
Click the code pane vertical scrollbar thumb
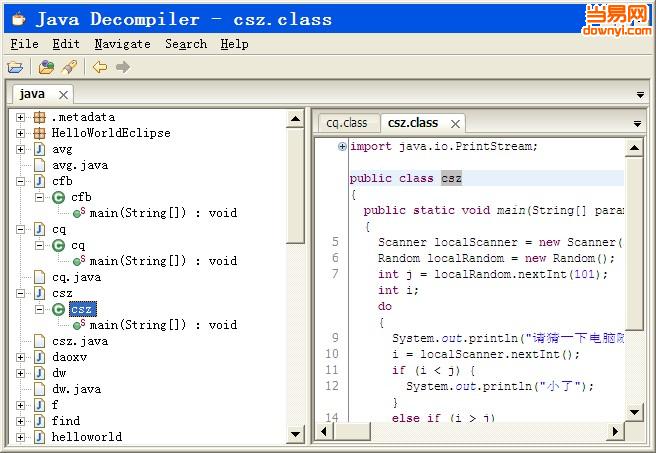[634, 243]
